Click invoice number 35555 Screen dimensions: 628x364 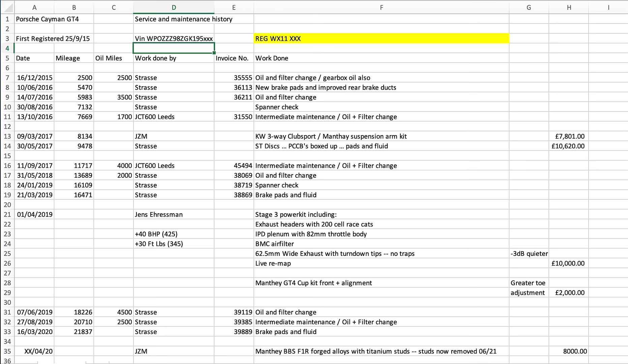(x=234, y=78)
